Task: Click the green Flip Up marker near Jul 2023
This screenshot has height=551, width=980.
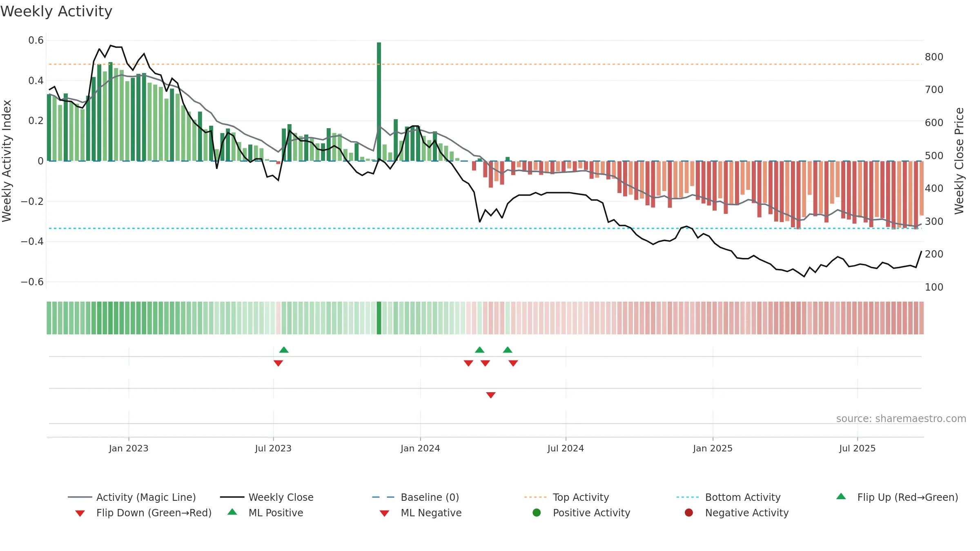Action: tap(284, 350)
